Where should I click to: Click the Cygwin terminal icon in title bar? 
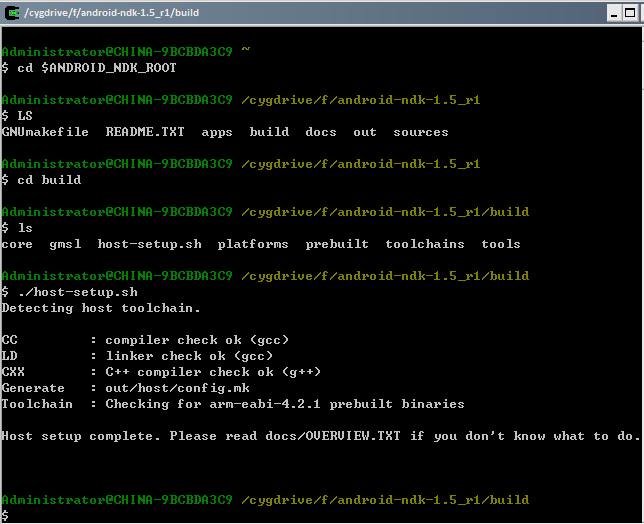pos(12,13)
